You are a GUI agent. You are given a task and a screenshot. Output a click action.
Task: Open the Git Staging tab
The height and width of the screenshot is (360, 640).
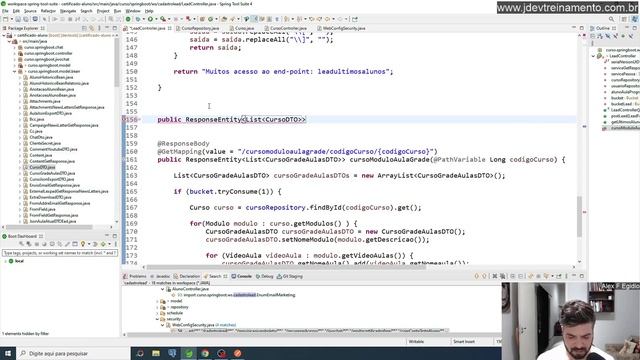290,276
